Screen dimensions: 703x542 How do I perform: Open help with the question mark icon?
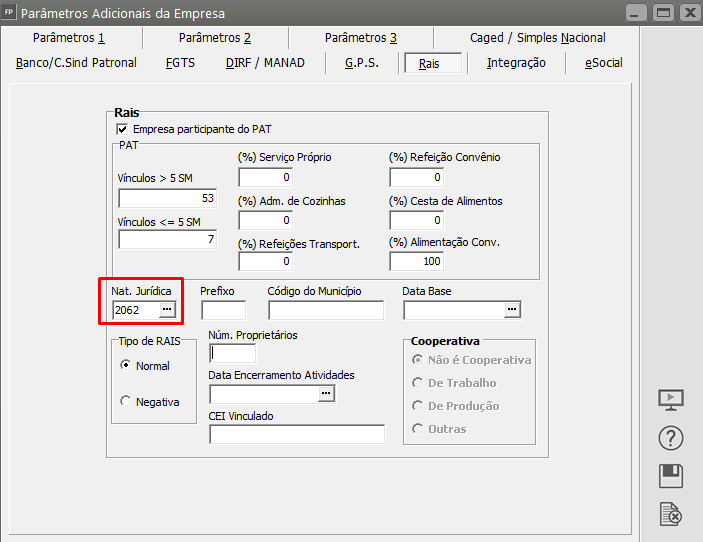(670, 437)
